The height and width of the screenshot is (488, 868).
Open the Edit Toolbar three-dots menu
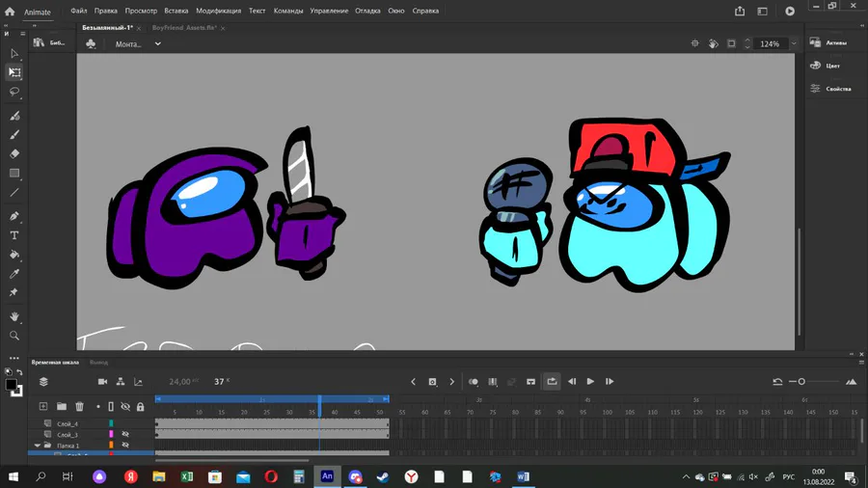(14, 358)
